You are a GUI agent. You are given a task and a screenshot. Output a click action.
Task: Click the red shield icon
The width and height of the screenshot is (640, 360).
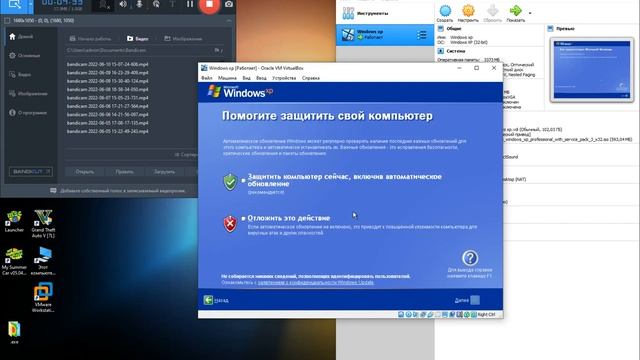coord(230,224)
